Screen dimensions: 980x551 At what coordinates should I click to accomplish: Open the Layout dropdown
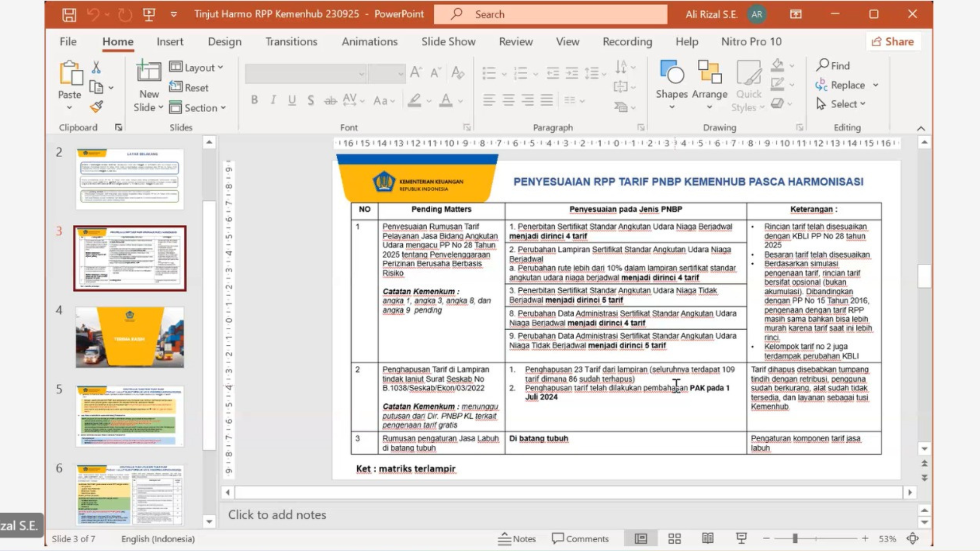click(x=197, y=67)
